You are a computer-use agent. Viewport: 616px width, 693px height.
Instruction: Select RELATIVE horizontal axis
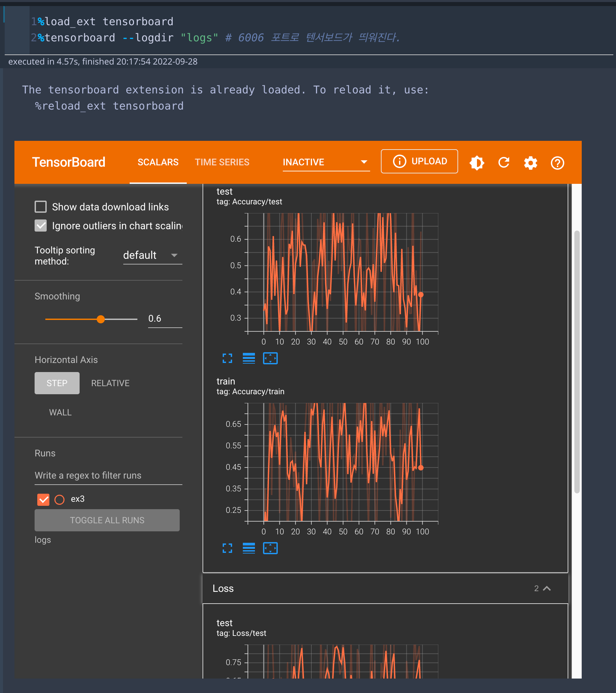110,383
